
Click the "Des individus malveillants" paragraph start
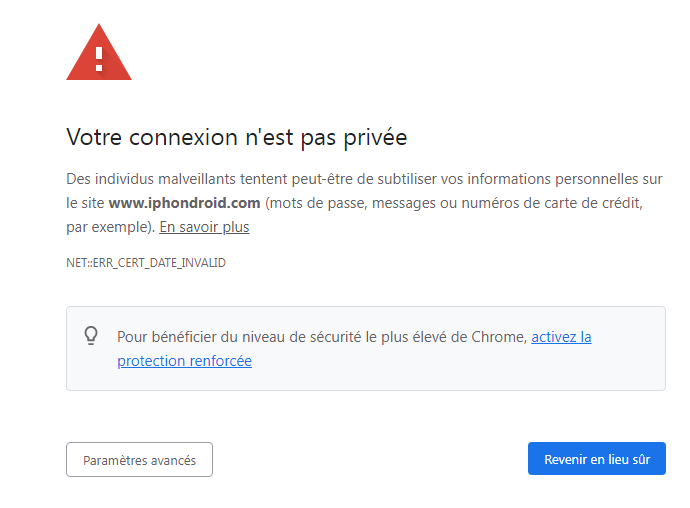(x=151, y=179)
